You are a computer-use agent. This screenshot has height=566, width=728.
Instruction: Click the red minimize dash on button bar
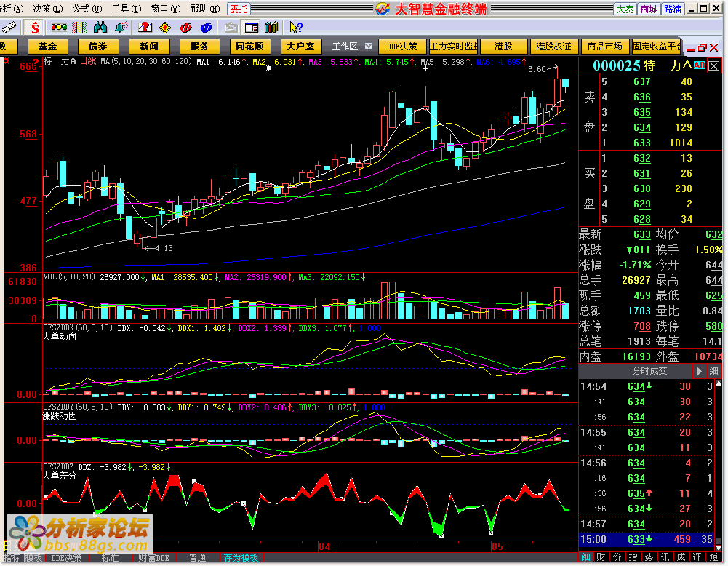tap(690, 49)
